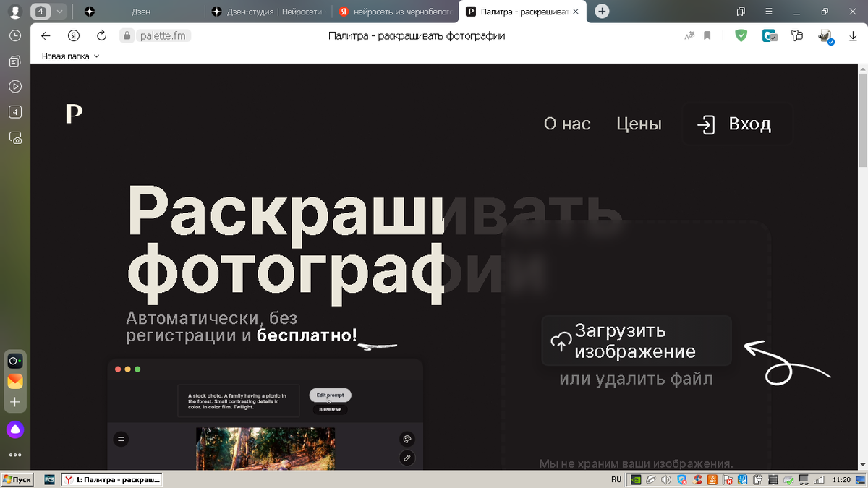Open the saved tabs collections icon
Image resolution: width=868 pixels, height=488 pixels.
coord(741,12)
